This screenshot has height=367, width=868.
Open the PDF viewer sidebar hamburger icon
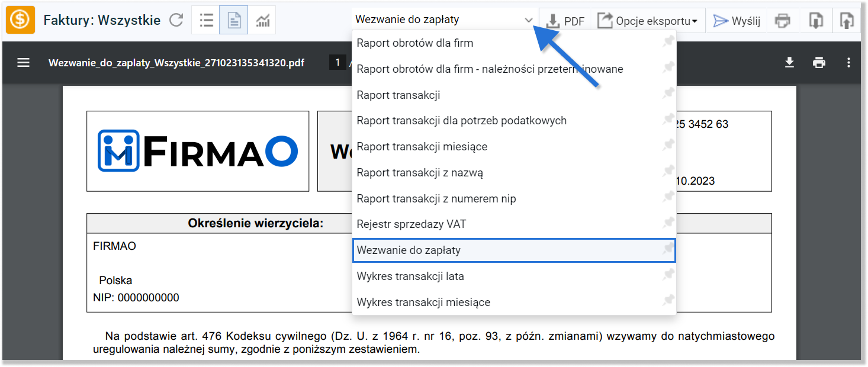pyautogui.click(x=24, y=62)
